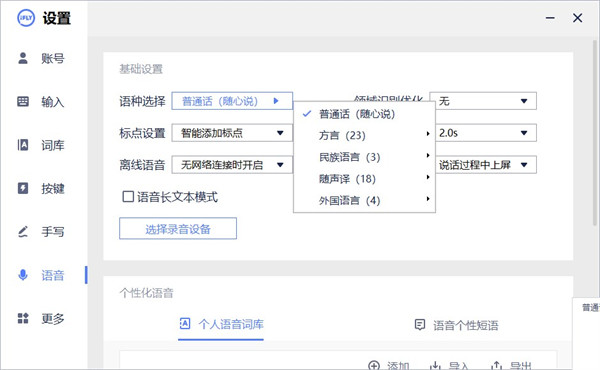
Task: Open the 离线语音 offline voice dropdown
Action: coord(232,165)
